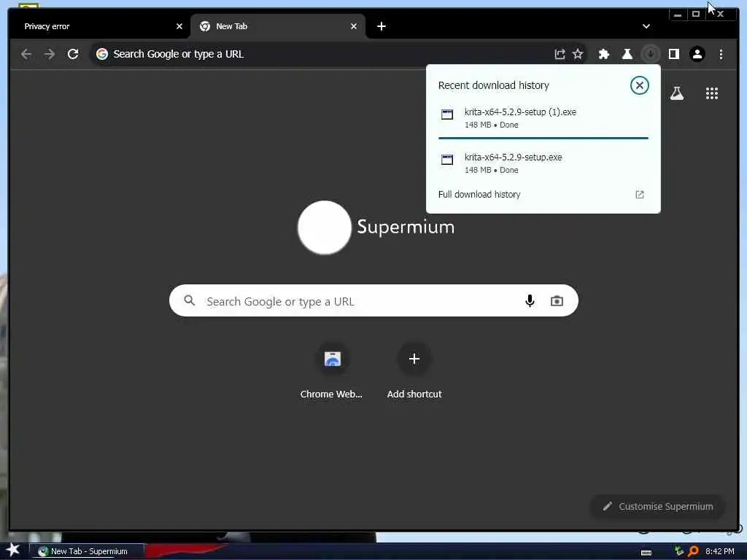Open the three-dot browser menu
This screenshot has width=747, height=560.
(721, 54)
